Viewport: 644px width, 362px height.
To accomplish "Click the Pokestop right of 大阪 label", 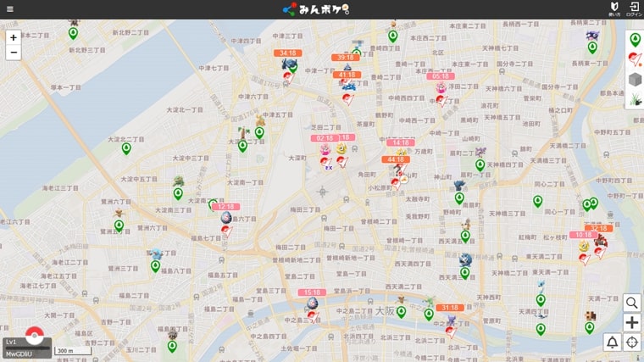I will (402, 312).
